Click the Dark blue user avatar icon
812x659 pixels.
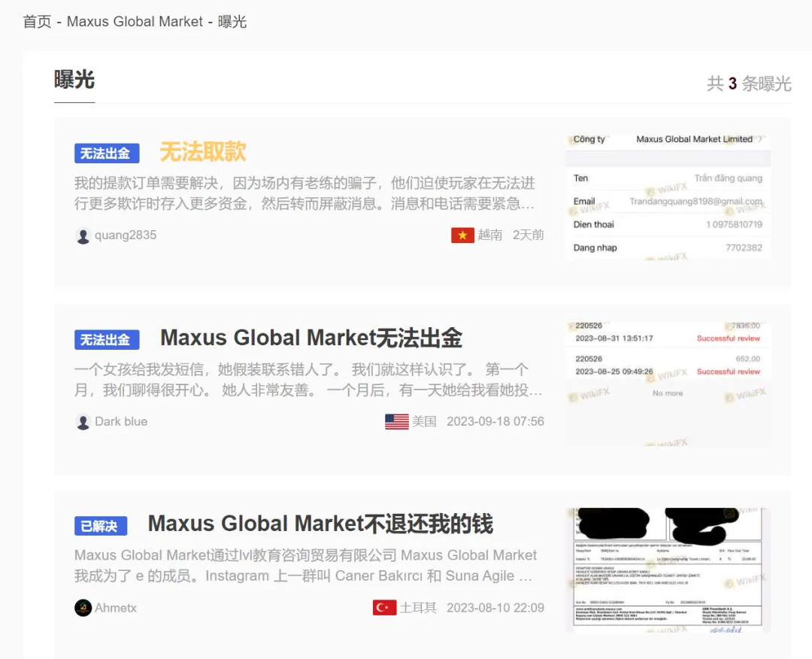click(x=83, y=422)
